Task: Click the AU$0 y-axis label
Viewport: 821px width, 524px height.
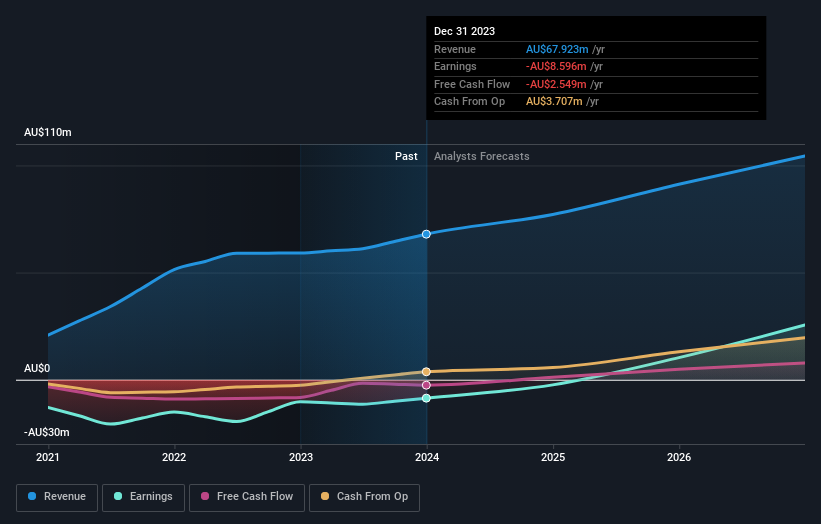Action: [x=37, y=369]
